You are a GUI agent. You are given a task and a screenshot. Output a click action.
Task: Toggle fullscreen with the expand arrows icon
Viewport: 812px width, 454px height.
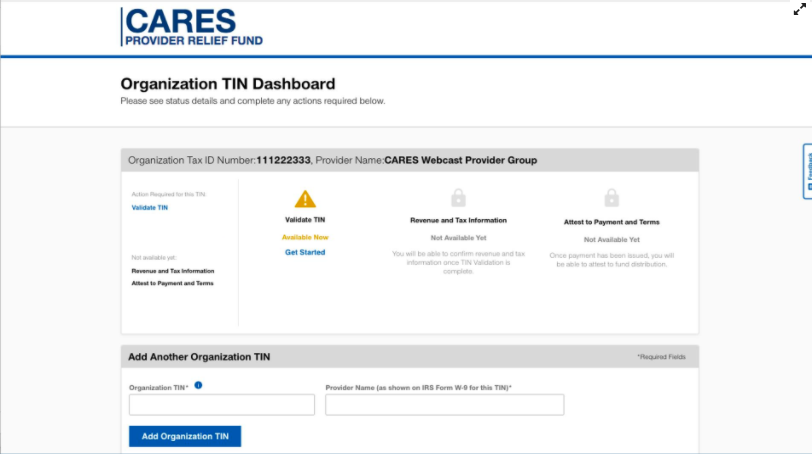point(800,9)
